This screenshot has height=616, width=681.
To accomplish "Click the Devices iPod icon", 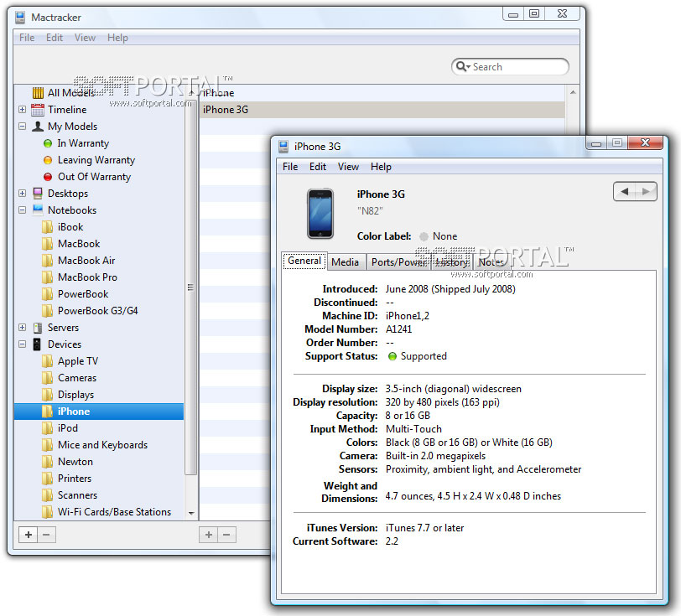I will (38, 344).
